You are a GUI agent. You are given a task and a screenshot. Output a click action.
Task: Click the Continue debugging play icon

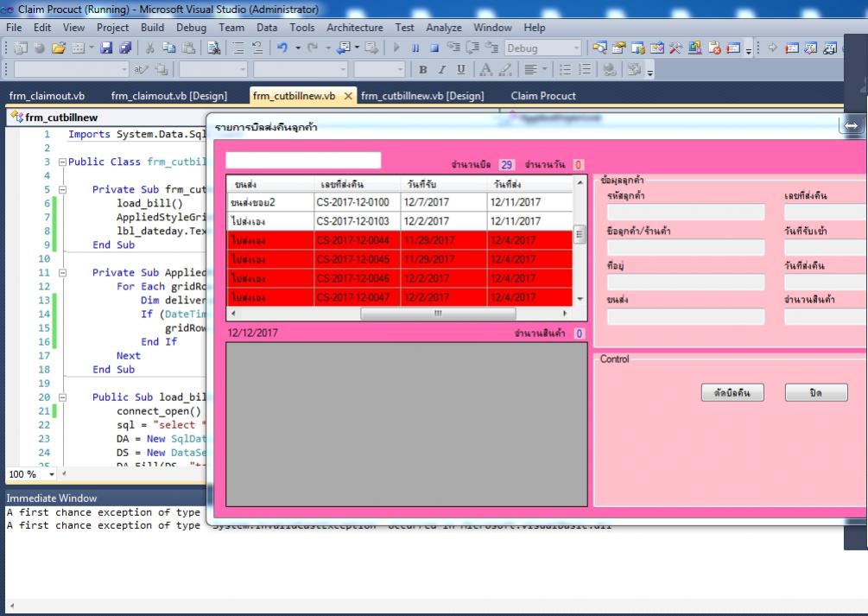(x=396, y=48)
